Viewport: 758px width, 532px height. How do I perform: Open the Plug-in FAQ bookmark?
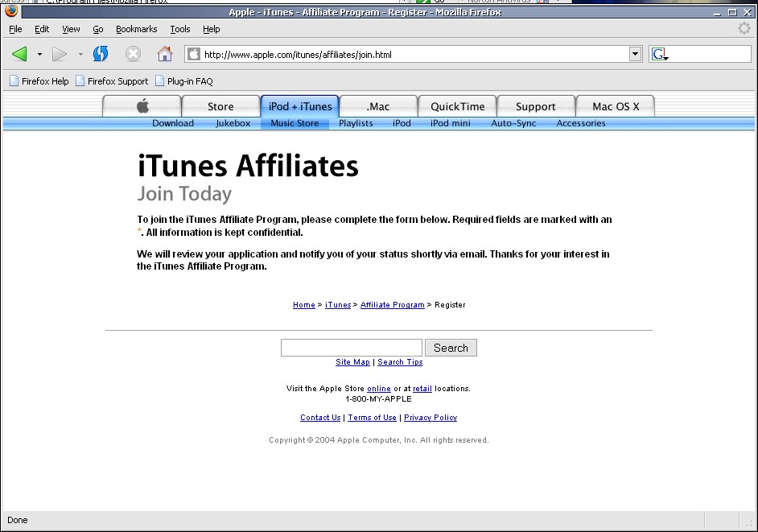pos(184,81)
